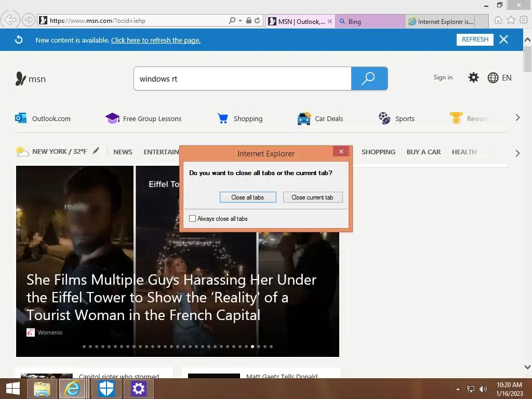532x399 pixels.
Task: Select the last carousel slide dot
Action: (271, 347)
